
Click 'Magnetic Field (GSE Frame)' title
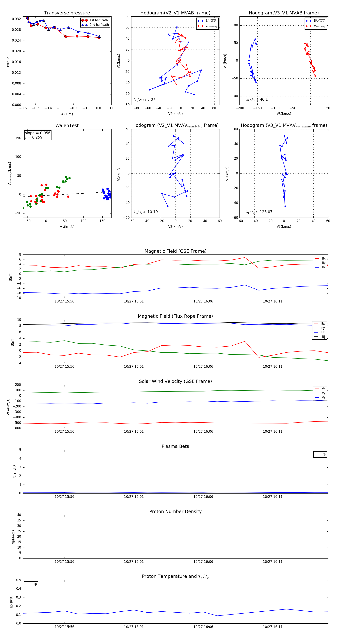tap(175, 251)
